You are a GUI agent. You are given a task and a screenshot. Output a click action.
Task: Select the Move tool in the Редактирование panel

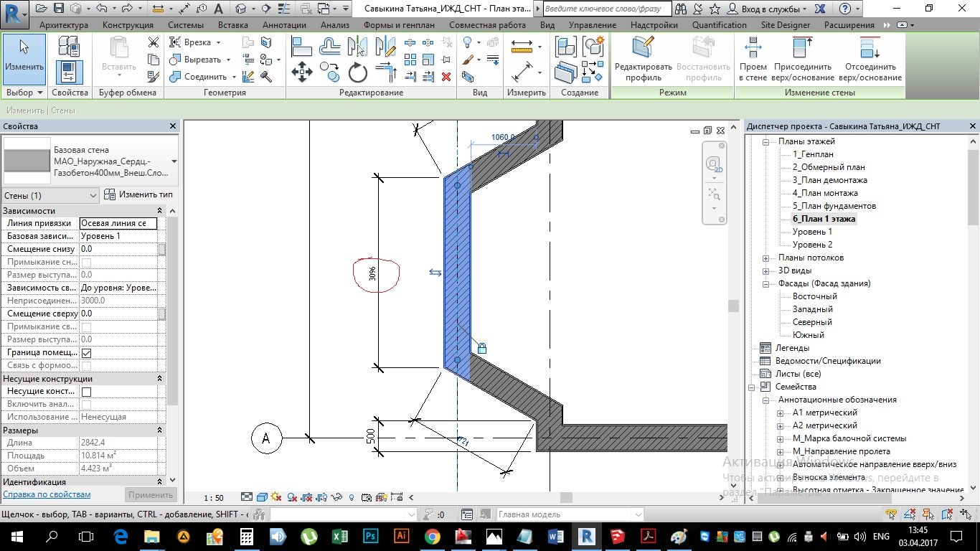(x=301, y=72)
